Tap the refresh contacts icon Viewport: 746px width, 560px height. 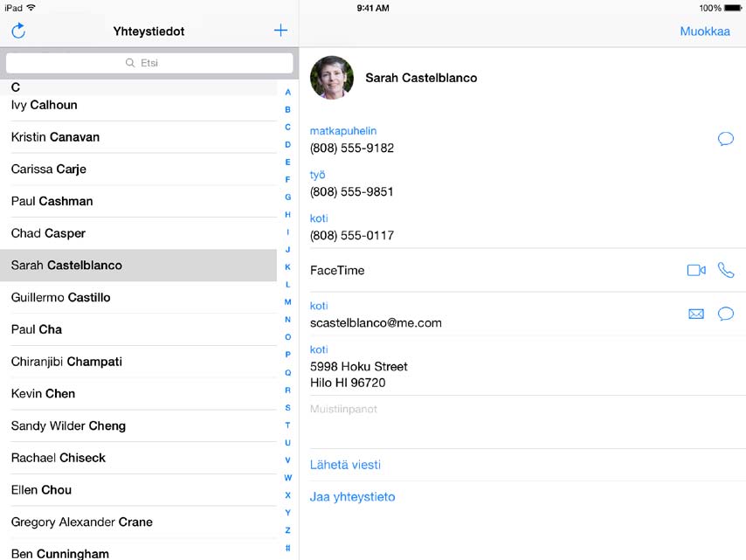tap(18, 31)
